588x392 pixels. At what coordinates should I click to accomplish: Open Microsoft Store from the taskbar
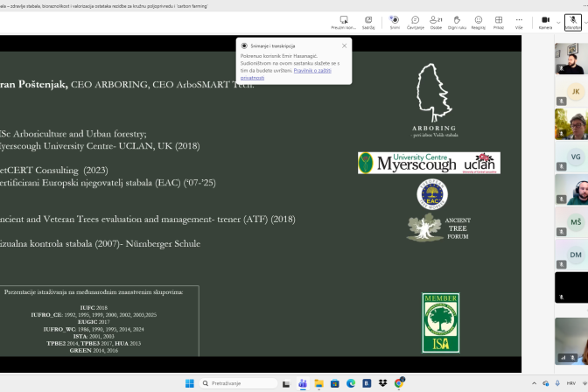click(335, 383)
